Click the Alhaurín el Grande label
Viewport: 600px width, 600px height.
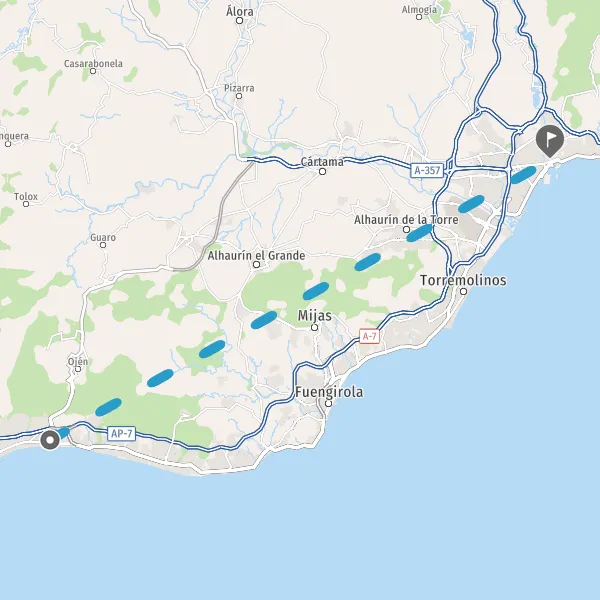256,255
